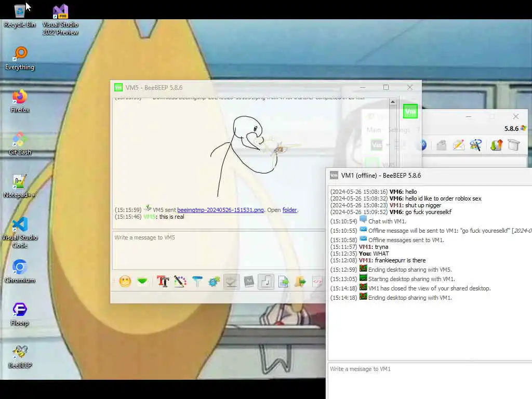Click the 'VM1: tryna' message

(x=374, y=247)
